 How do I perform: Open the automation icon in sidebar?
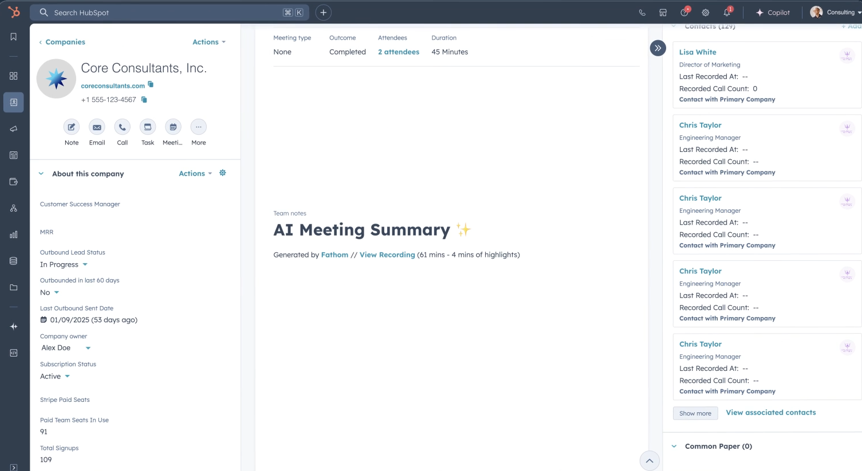pyautogui.click(x=14, y=208)
